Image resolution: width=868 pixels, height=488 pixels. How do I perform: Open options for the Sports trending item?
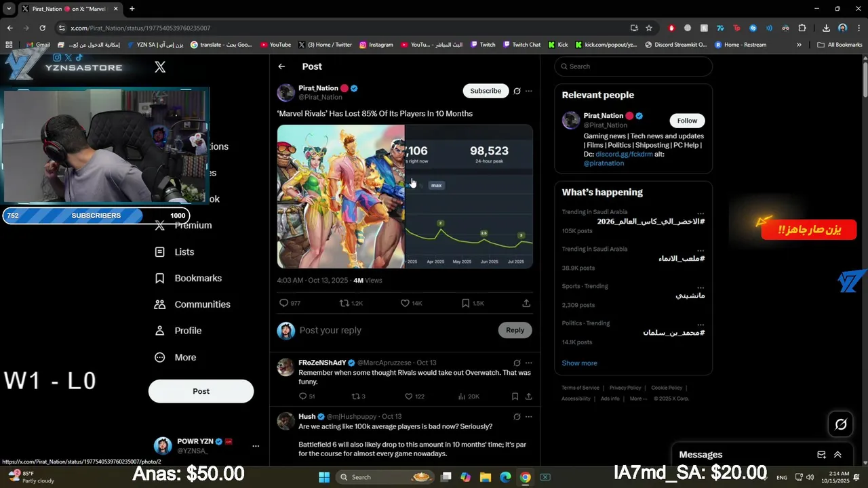pos(701,287)
